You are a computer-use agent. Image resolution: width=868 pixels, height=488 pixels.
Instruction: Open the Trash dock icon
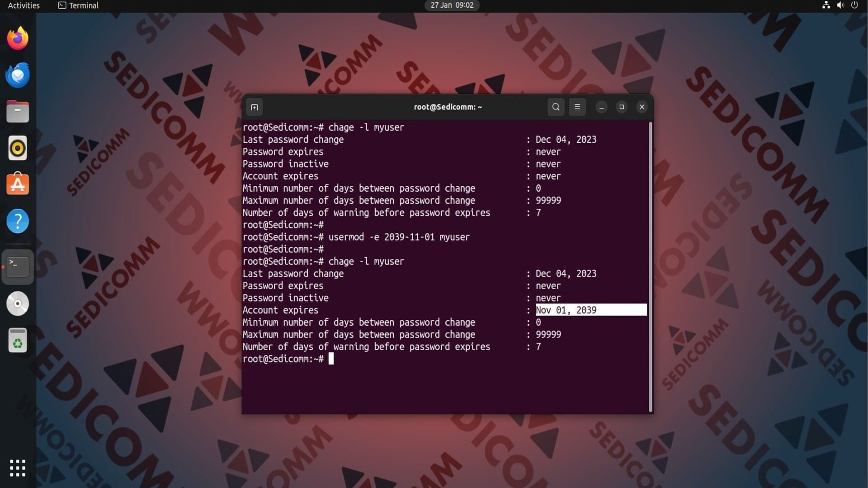(18, 340)
